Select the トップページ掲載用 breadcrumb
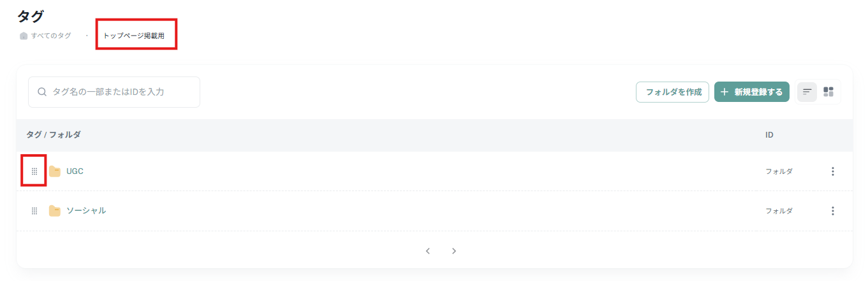Viewport: 868px width, 281px height. [x=134, y=36]
